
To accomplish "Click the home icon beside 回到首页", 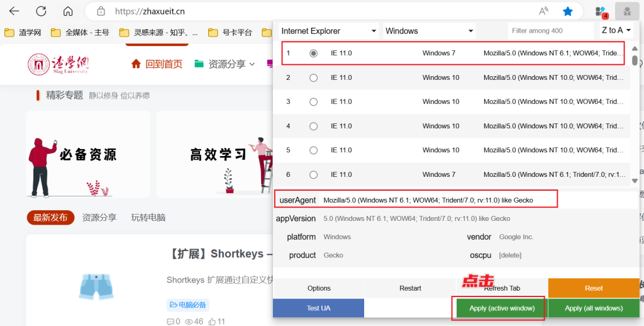I will [136, 64].
